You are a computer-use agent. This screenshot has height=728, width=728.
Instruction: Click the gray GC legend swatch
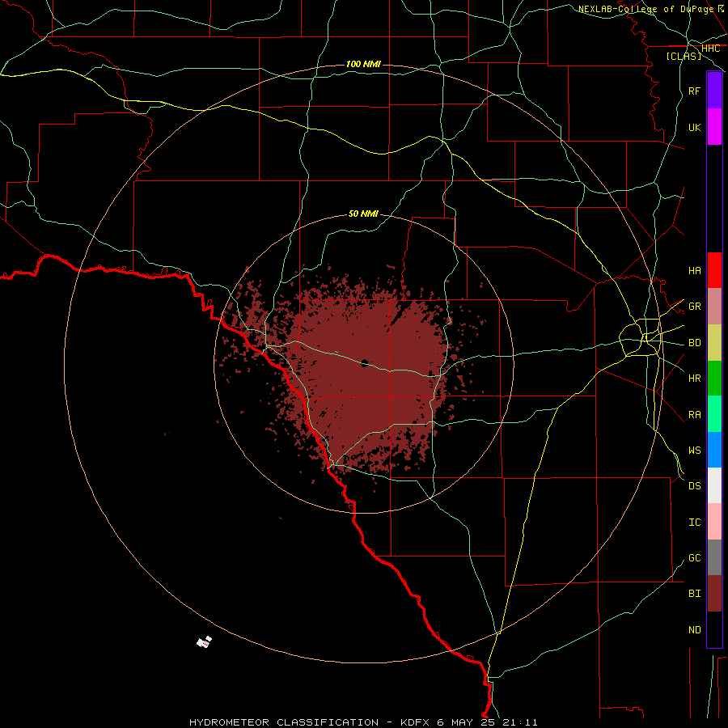pos(714,557)
